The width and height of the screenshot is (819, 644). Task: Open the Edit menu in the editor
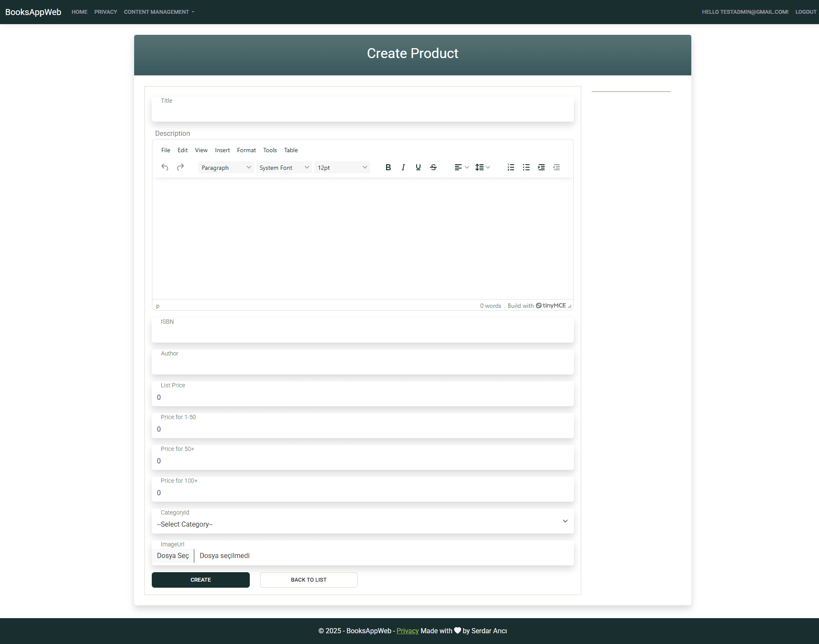tap(183, 150)
